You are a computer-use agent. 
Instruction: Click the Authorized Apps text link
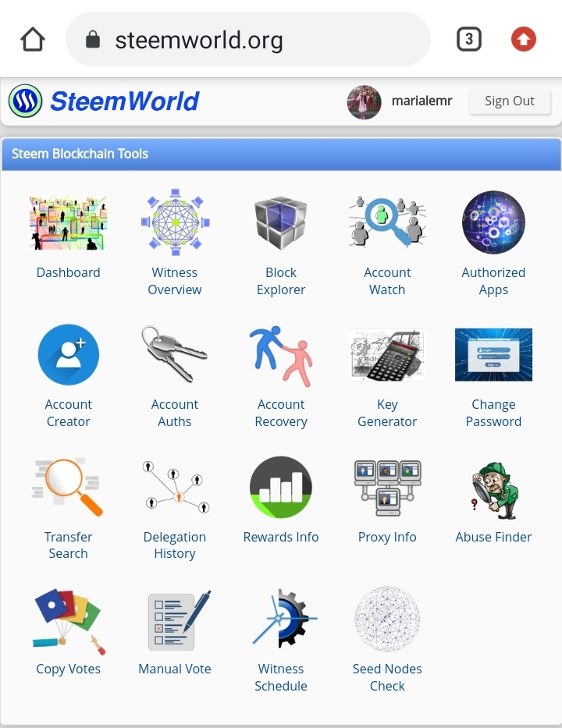pyautogui.click(x=493, y=281)
